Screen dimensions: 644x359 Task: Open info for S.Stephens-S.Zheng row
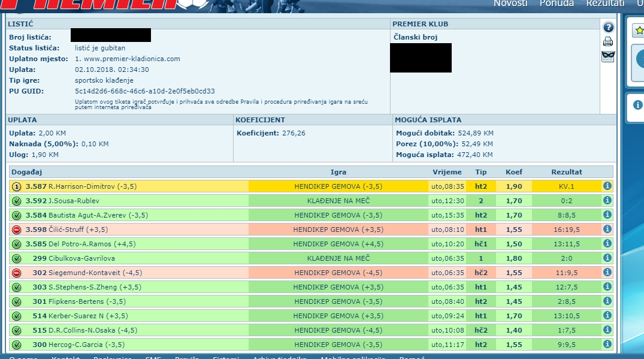(607, 286)
